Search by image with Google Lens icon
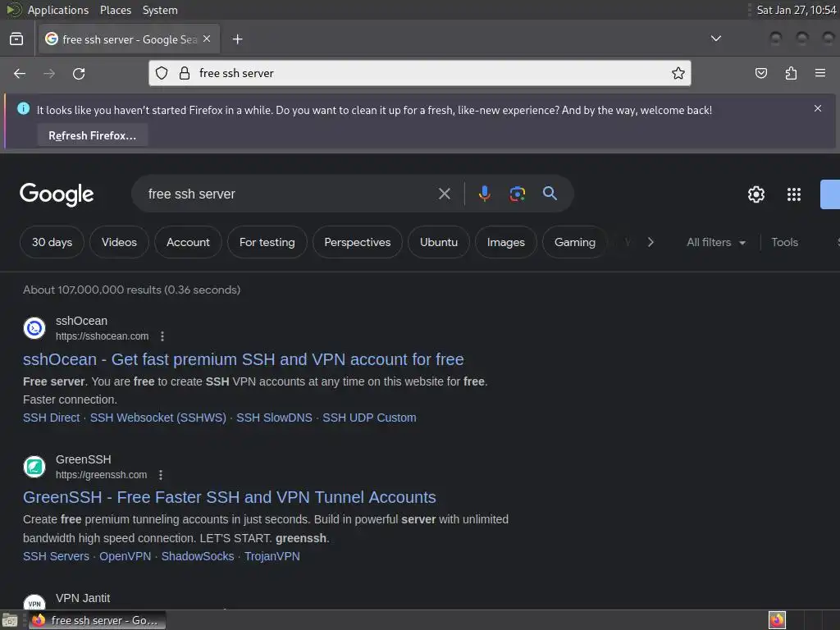Image resolution: width=840 pixels, height=630 pixels. pyautogui.click(x=517, y=194)
